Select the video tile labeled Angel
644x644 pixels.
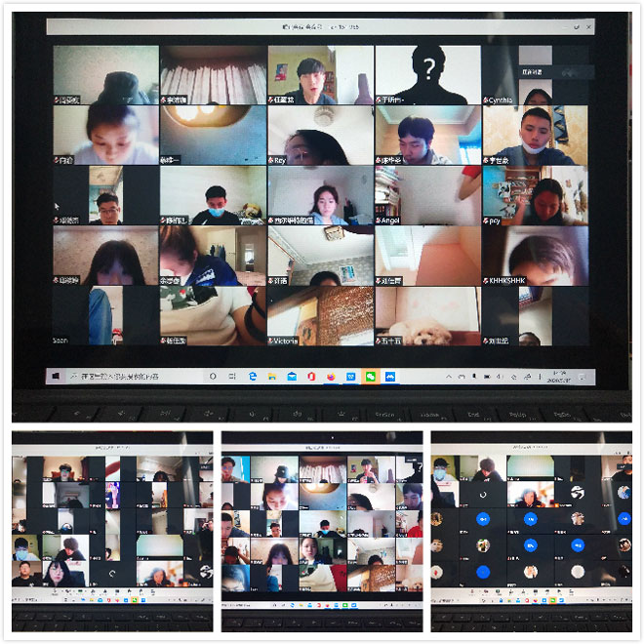pyautogui.click(x=427, y=195)
